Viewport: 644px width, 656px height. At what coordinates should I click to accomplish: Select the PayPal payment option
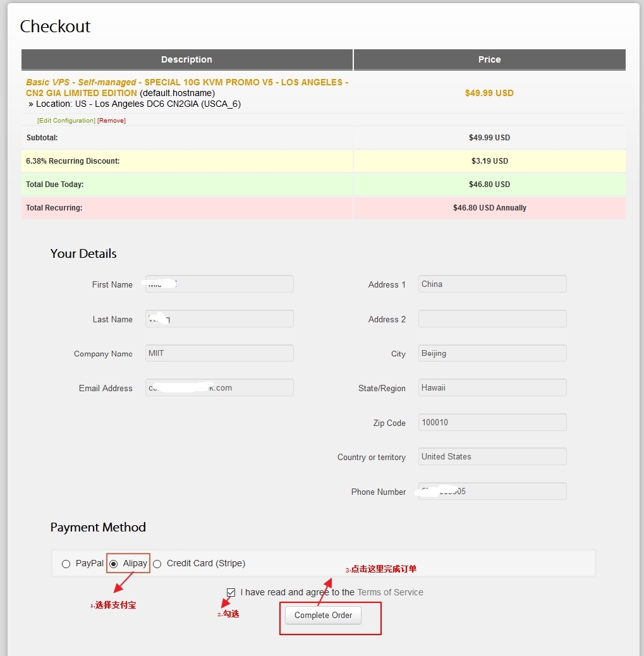(66, 564)
